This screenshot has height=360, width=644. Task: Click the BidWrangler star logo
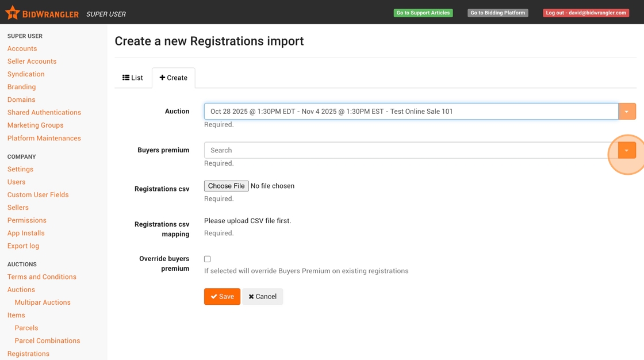click(12, 13)
